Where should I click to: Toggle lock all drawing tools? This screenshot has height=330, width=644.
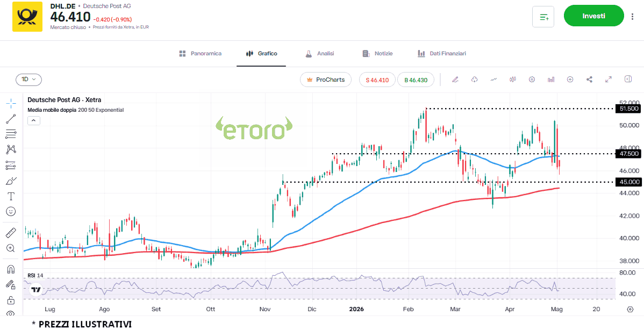(x=11, y=300)
